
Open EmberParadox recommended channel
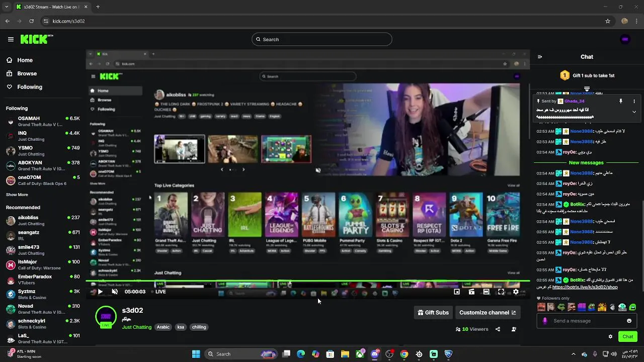point(43,279)
